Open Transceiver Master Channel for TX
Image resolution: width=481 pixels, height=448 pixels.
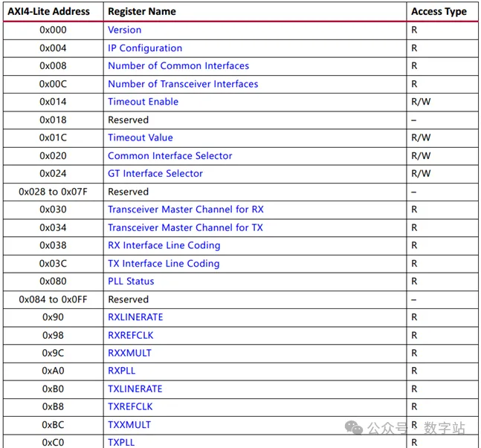tap(185, 227)
